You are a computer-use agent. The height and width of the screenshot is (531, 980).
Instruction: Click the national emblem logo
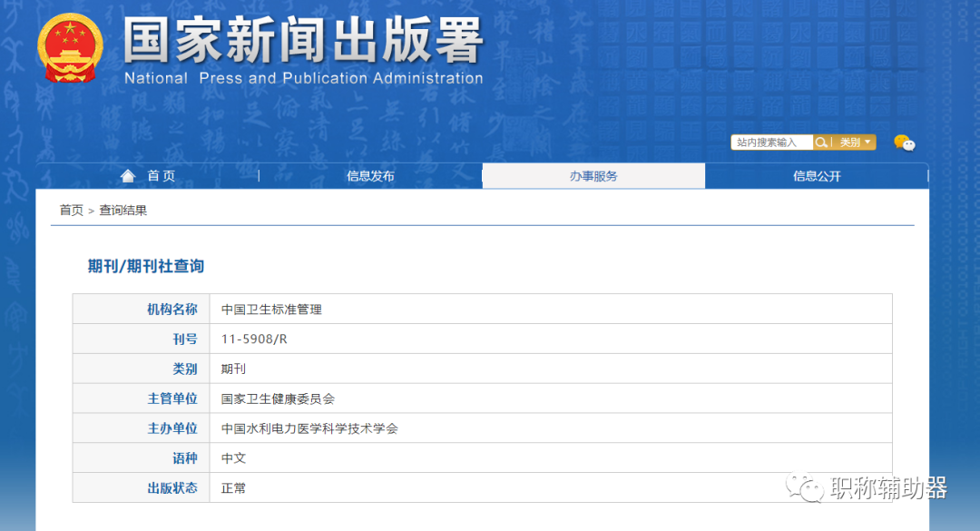[71, 48]
